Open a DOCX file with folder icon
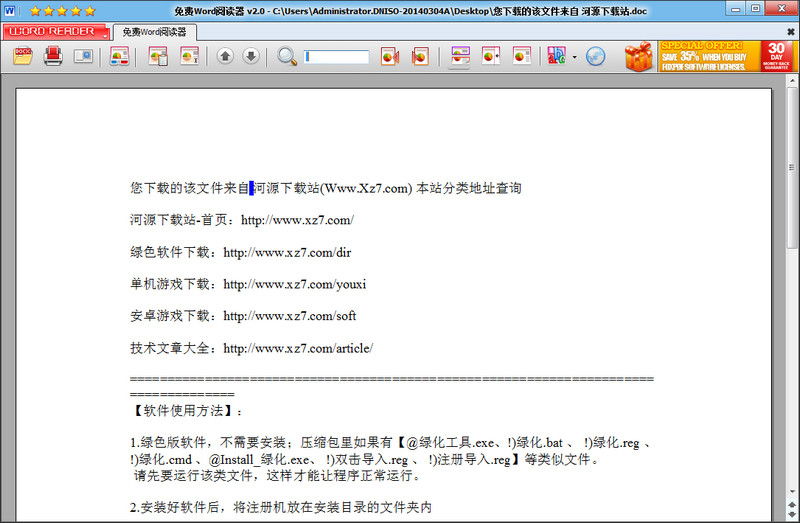This screenshot has width=800, height=523. 23,56
